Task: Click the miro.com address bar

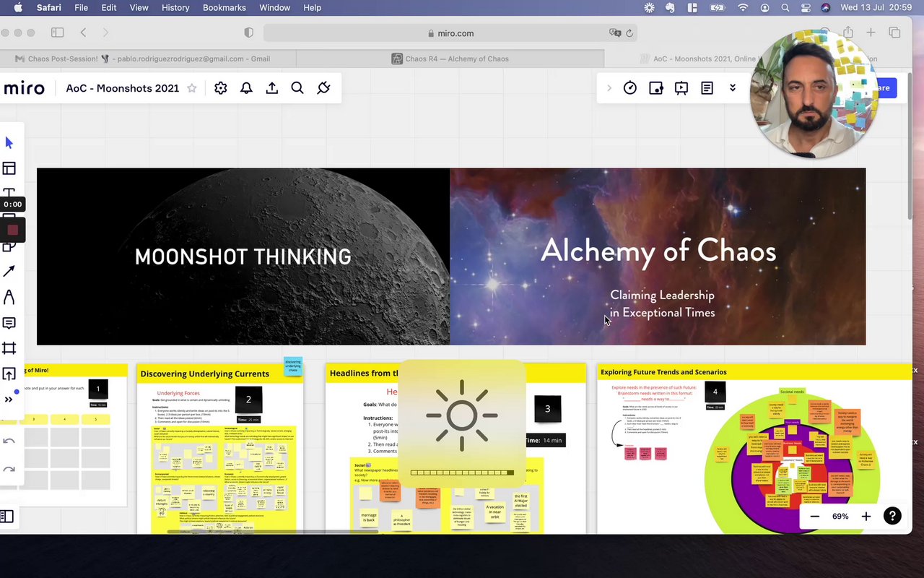Action: 450,33
